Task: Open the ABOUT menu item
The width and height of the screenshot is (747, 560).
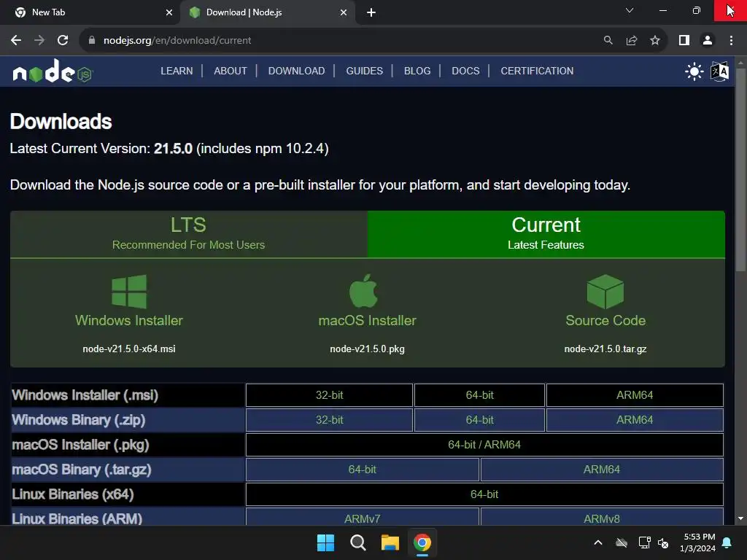Action: (x=231, y=71)
